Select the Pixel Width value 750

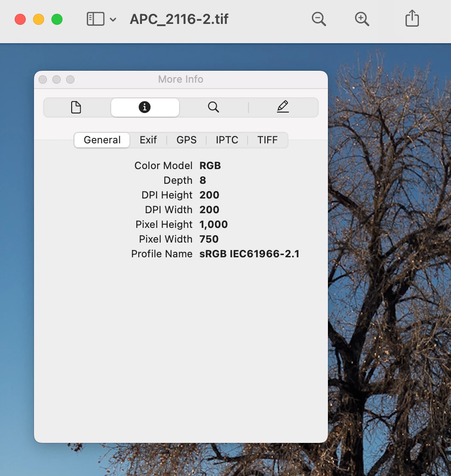(x=209, y=239)
